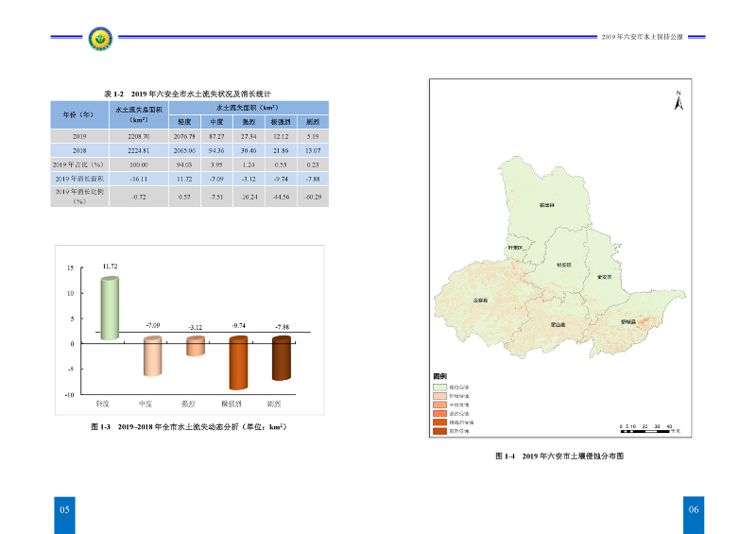Click the -60.29 table cell
Screen dimensions: 756x534
[x=311, y=197]
